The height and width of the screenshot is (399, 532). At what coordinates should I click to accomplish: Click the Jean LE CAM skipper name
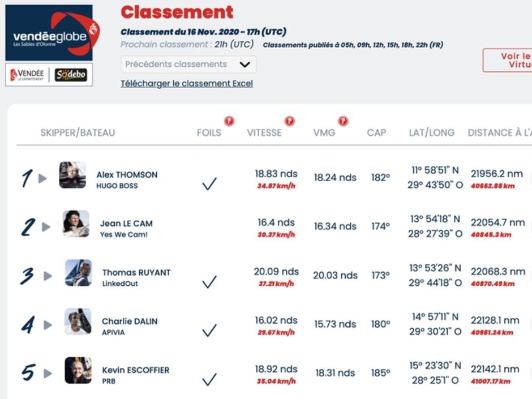(x=126, y=224)
